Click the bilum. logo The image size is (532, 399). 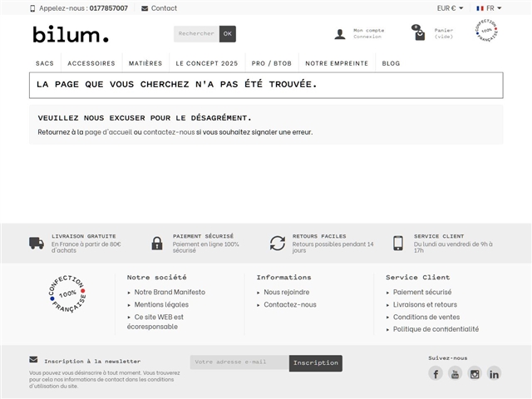71,34
